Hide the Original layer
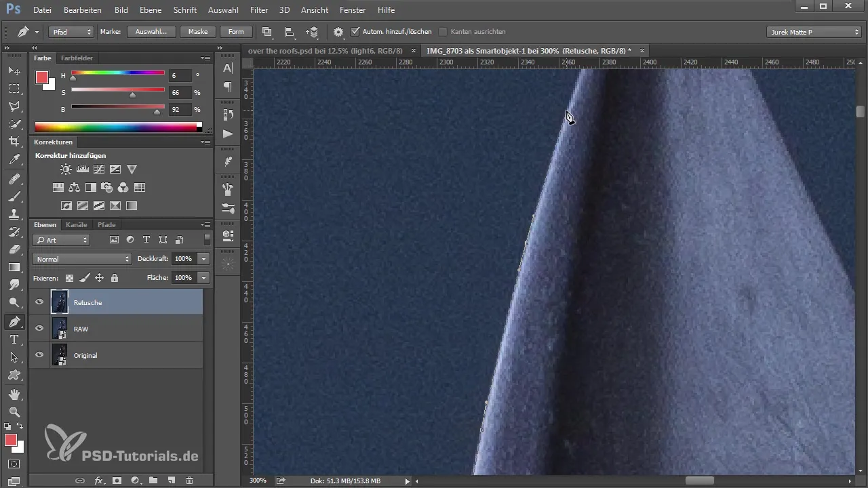The width and height of the screenshot is (868, 488). pos(39,355)
